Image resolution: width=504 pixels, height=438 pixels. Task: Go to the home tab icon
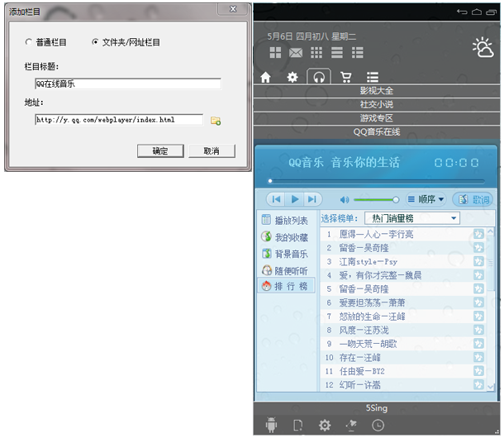(x=265, y=77)
